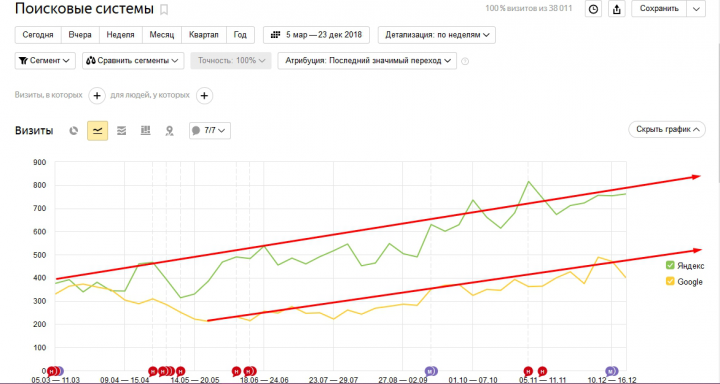Switch to map chart view
The image size is (720, 384).
point(169,131)
